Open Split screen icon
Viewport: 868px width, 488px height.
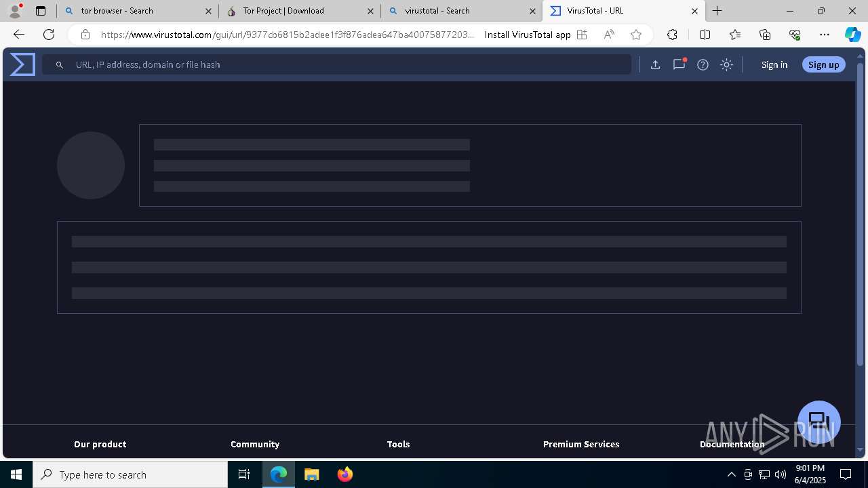705,35
